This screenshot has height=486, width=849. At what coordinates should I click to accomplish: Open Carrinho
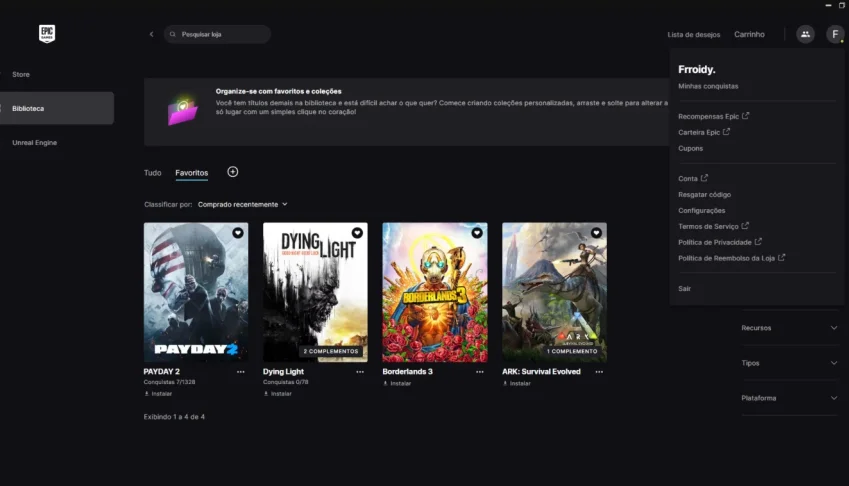pos(749,34)
